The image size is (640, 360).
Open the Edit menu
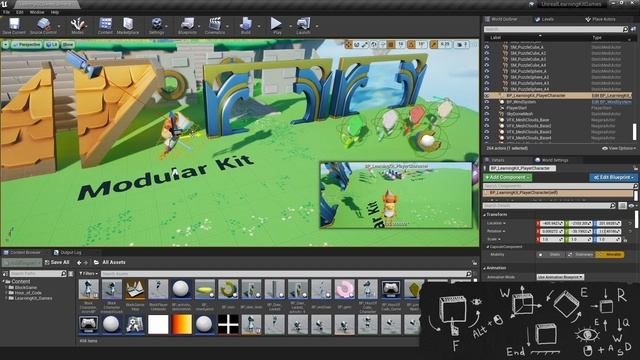pos(20,12)
